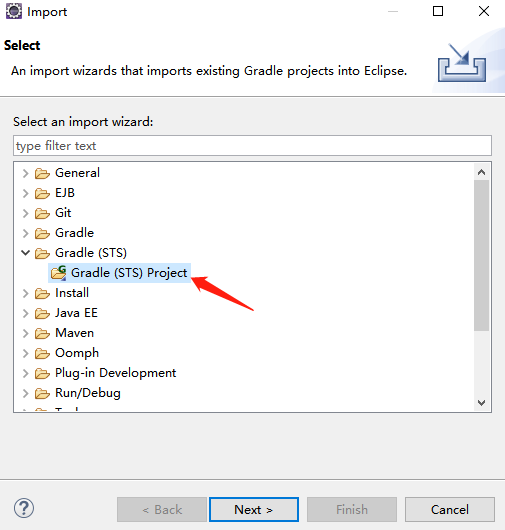The image size is (505, 530).
Task: Click the General folder icon
Action: pos(42,173)
